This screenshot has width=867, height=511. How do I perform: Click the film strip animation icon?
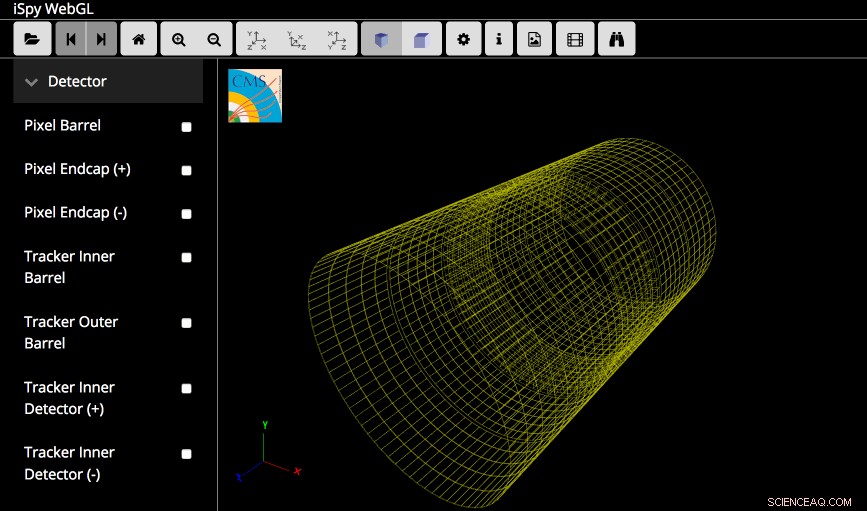pyautogui.click(x=574, y=40)
